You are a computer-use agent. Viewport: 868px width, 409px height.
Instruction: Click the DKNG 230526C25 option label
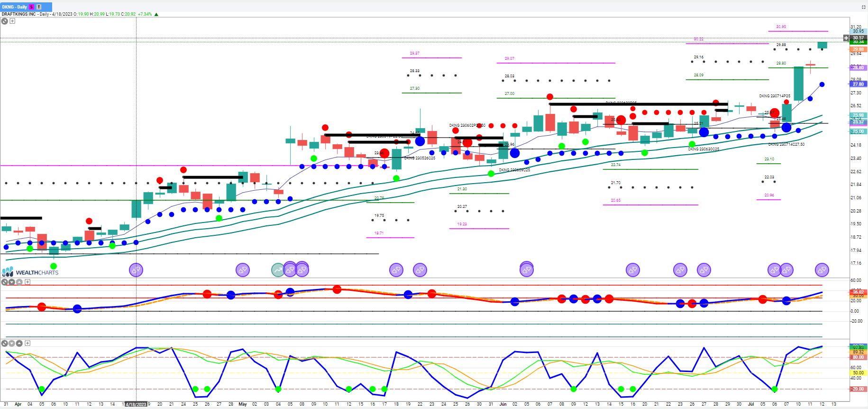(x=420, y=158)
